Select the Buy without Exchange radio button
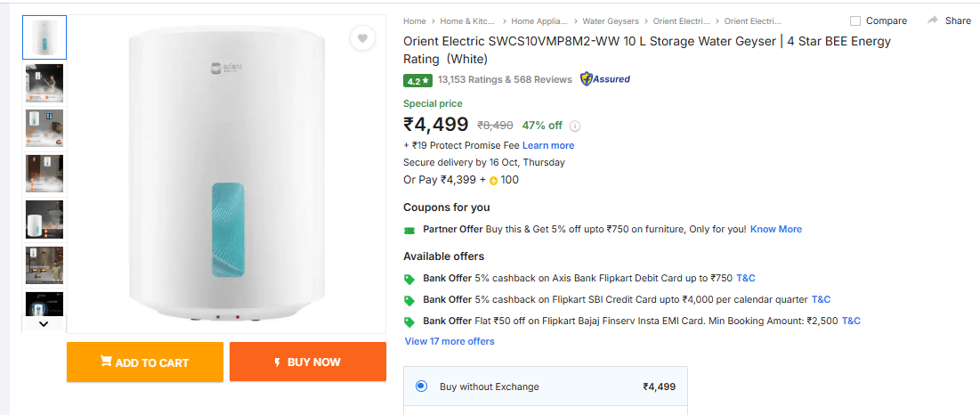 tap(421, 387)
